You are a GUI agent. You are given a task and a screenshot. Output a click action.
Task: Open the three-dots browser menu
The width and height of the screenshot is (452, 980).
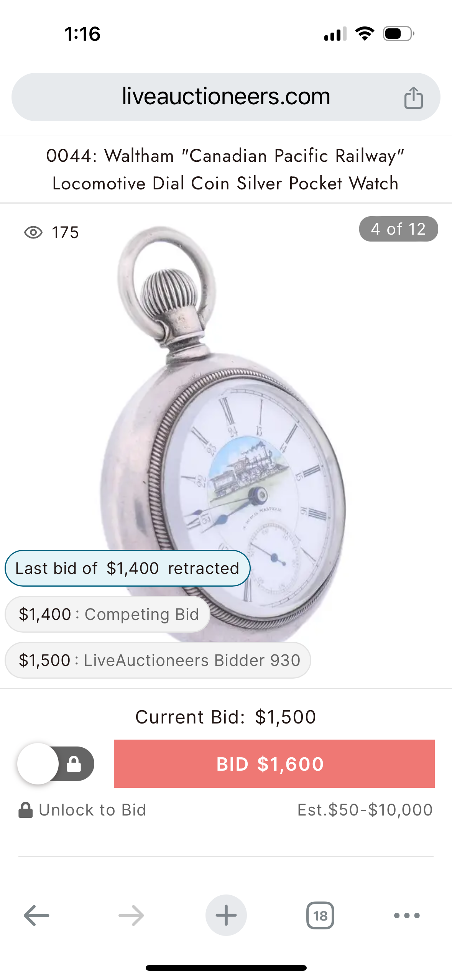click(407, 916)
